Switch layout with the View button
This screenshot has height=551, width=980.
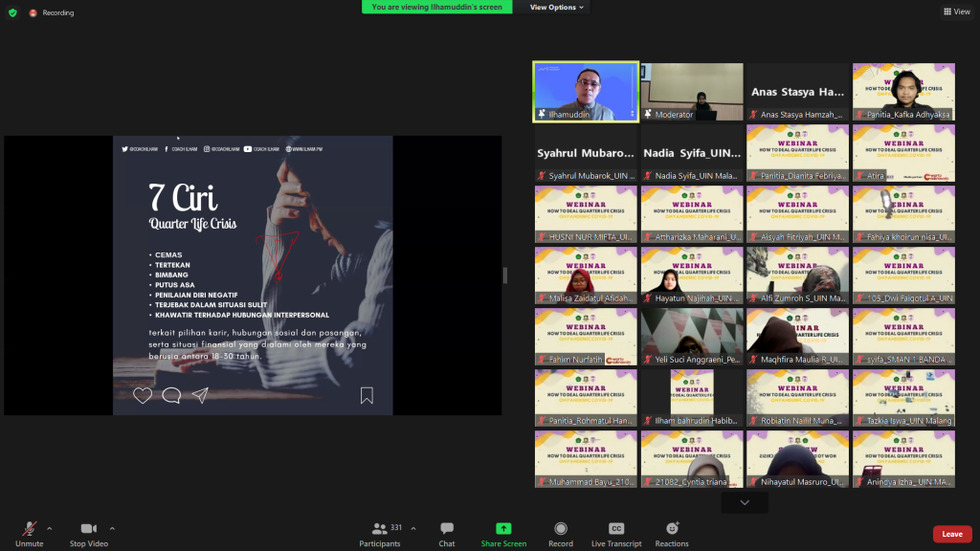(x=956, y=11)
